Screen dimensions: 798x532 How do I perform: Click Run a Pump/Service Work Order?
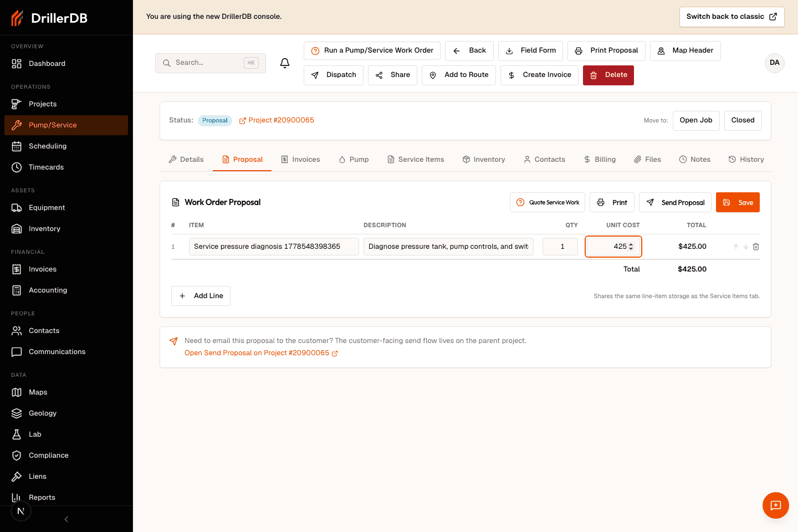[372, 50]
